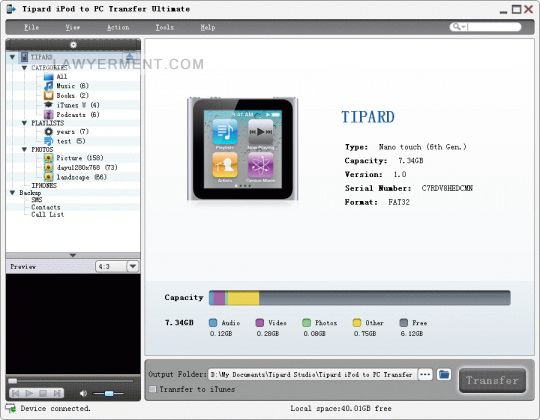This screenshot has width=540, height=420.
Task: Click the Tipard app icon in the title bar
Action: point(11,9)
